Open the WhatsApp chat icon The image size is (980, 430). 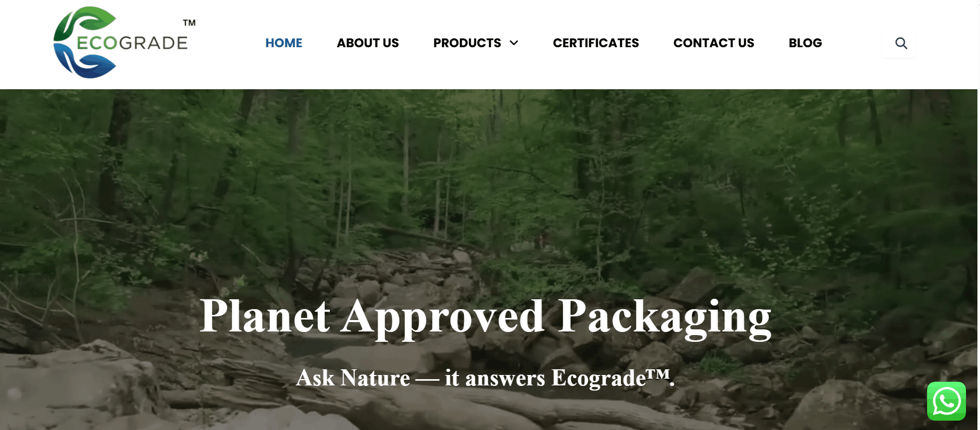click(x=946, y=401)
